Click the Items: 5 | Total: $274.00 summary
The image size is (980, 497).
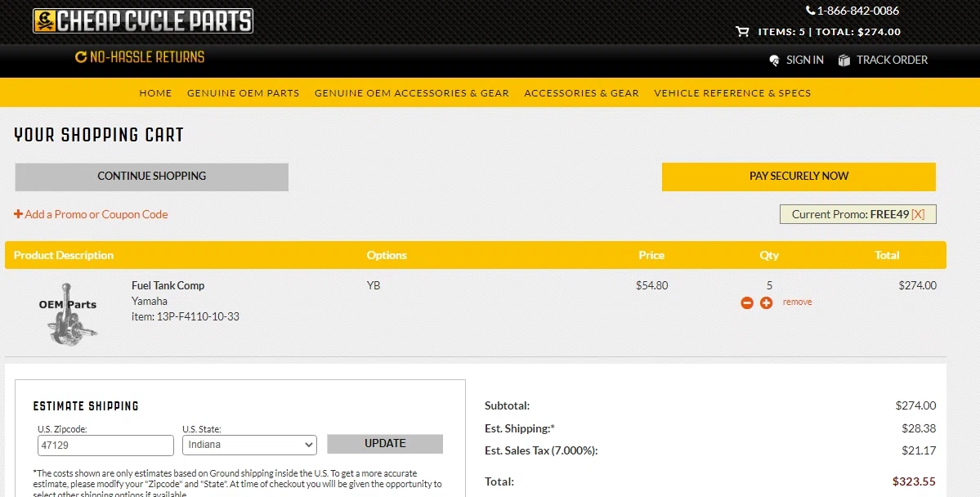830,32
